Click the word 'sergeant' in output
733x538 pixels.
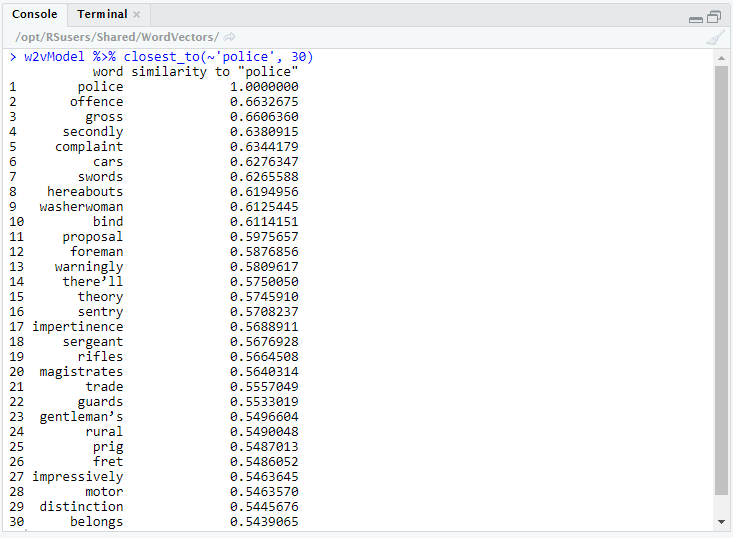click(x=93, y=342)
